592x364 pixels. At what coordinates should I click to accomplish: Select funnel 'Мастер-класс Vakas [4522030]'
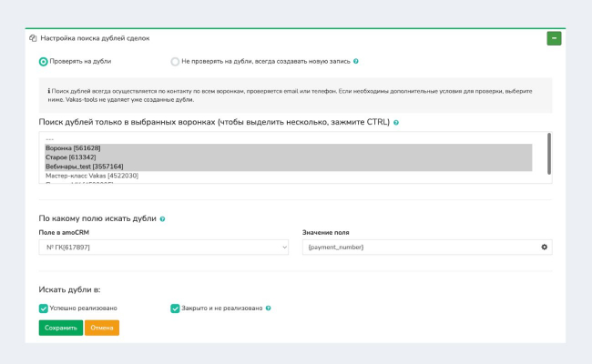[289, 176]
